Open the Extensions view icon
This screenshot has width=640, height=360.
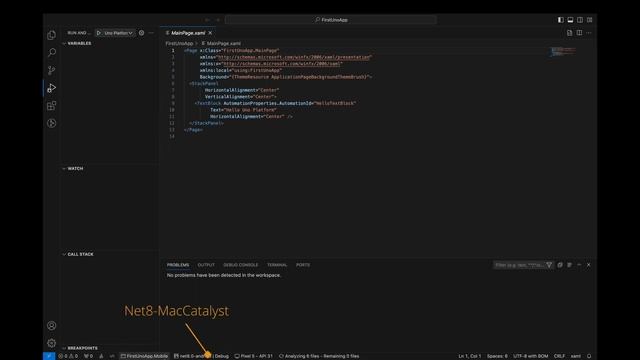point(51,106)
